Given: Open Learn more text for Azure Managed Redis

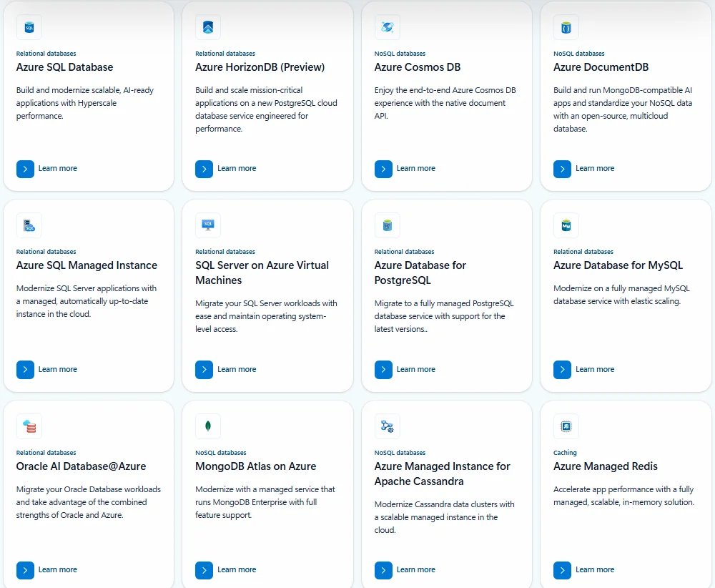Looking at the screenshot, I should 595,569.
